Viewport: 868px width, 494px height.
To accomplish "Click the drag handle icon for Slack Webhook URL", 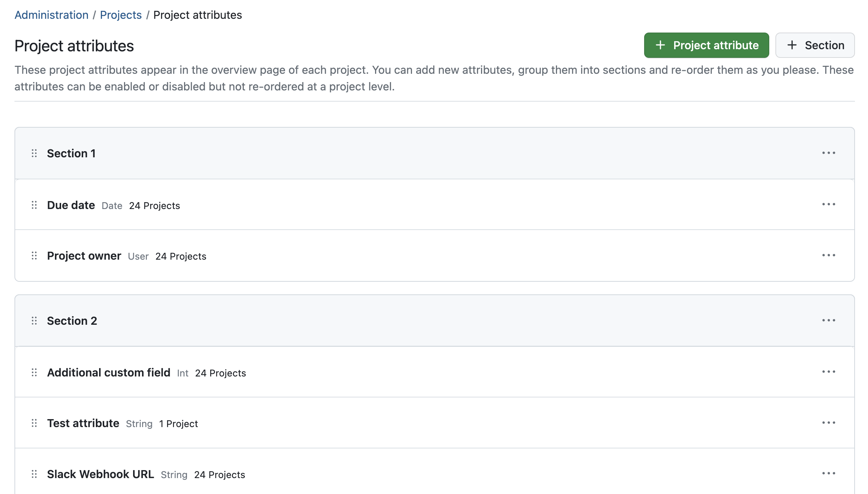I will pyautogui.click(x=34, y=474).
